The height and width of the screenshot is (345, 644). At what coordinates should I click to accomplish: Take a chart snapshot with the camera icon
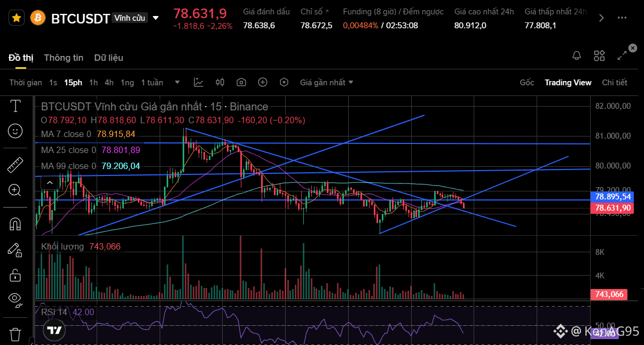tap(241, 82)
